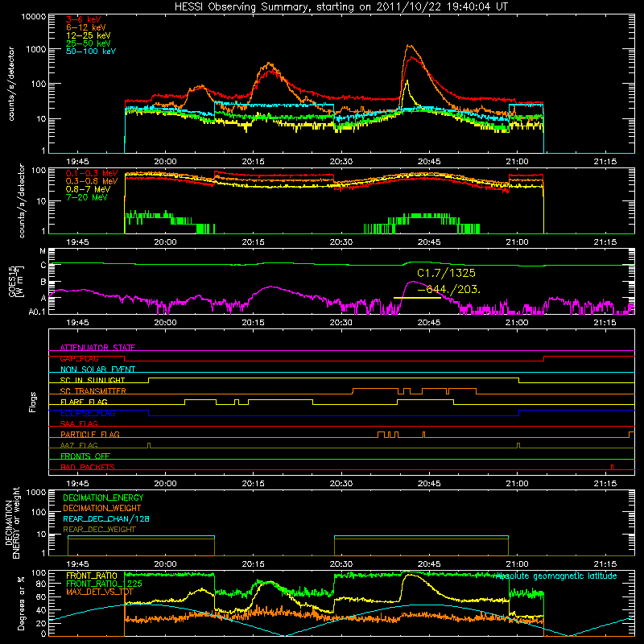Select the NON_SOLAR_EVENT flag label
Screen dimensions: 644x644
click(97, 369)
